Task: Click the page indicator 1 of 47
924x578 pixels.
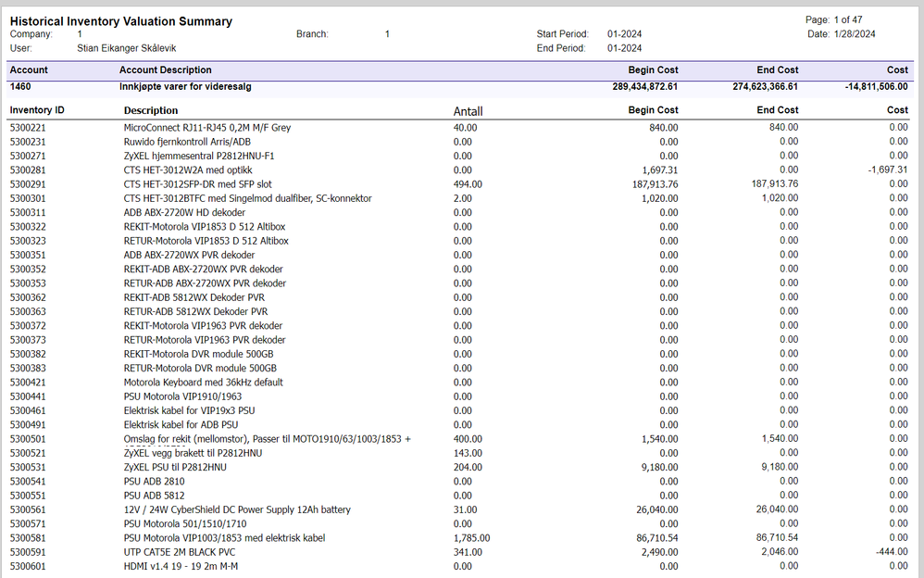Action: point(848,20)
